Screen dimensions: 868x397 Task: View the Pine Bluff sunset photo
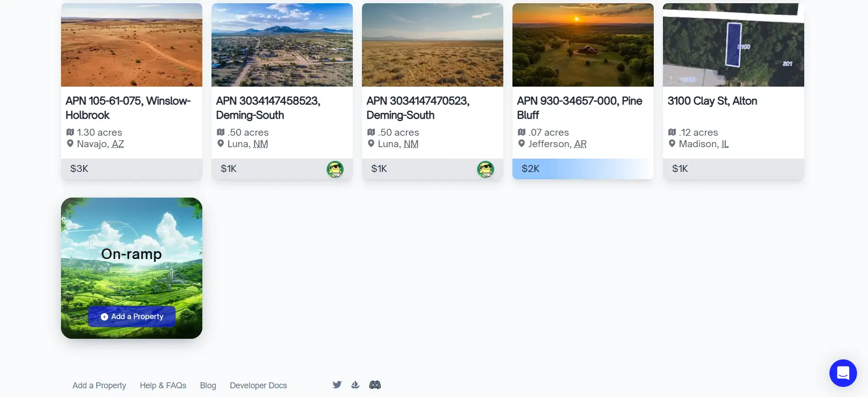pos(583,45)
